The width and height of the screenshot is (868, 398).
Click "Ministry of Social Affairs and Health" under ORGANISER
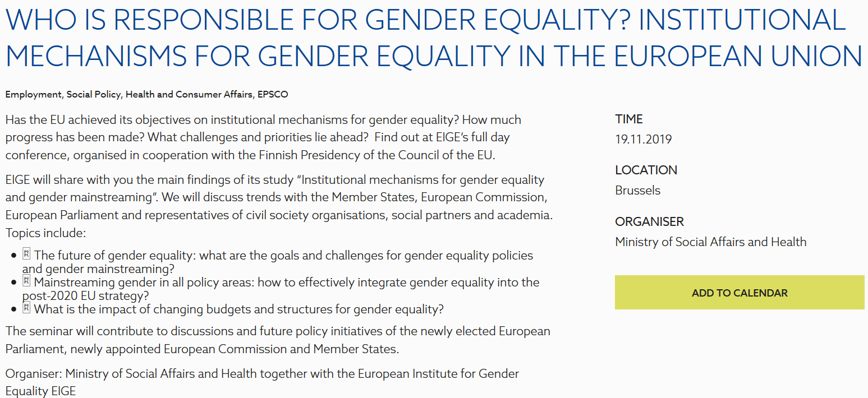point(710,242)
